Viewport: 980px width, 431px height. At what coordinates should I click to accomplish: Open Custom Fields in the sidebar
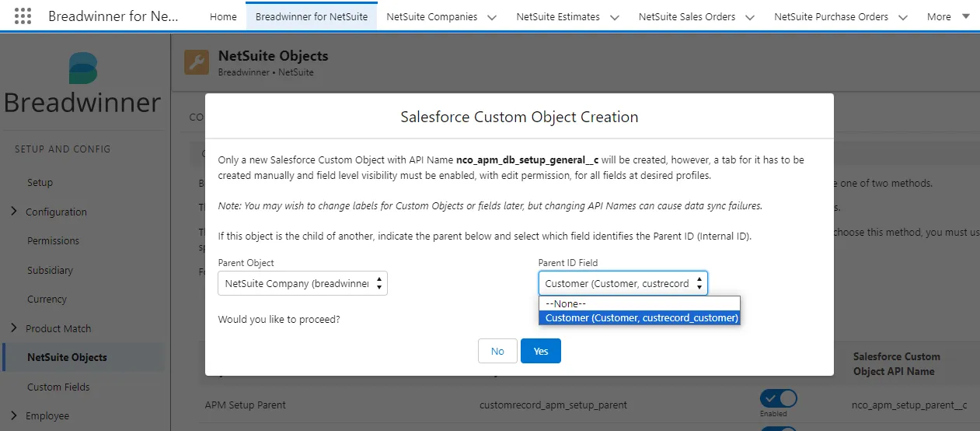click(x=58, y=387)
